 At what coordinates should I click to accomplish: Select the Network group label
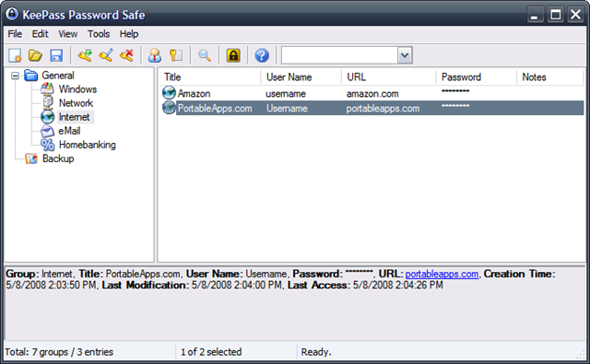click(76, 103)
